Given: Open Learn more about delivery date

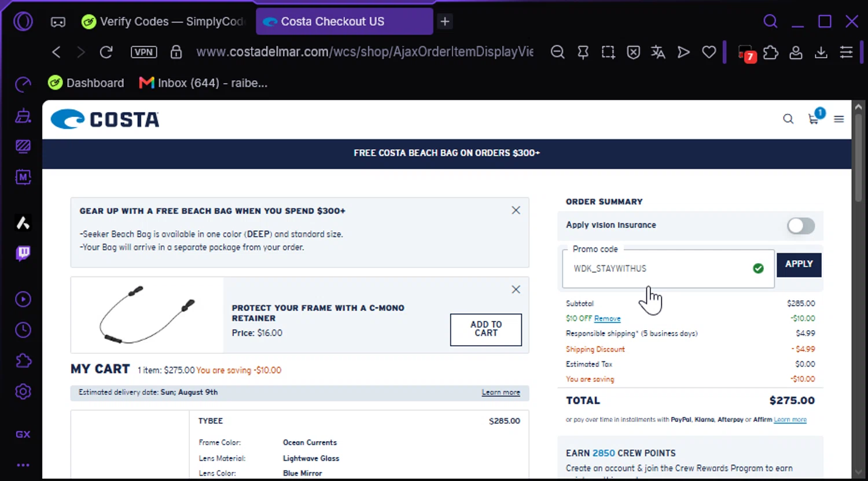Looking at the screenshot, I should click(x=501, y=393).
